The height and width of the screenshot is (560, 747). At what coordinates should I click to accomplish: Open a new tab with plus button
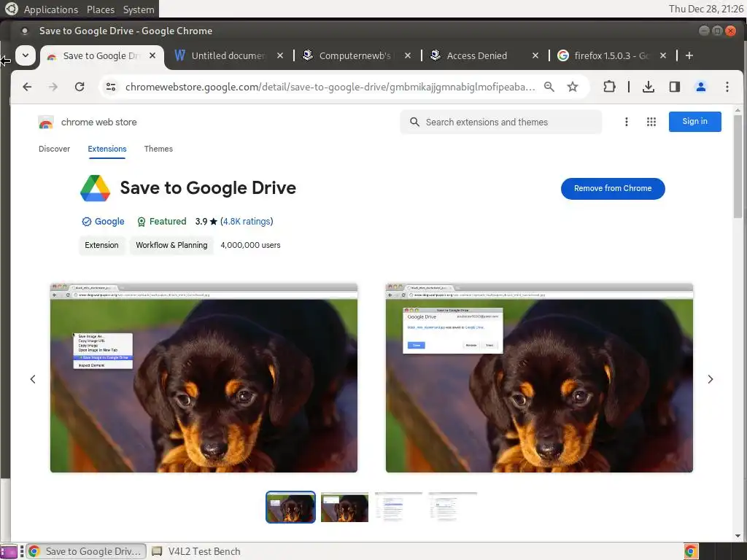689,55
